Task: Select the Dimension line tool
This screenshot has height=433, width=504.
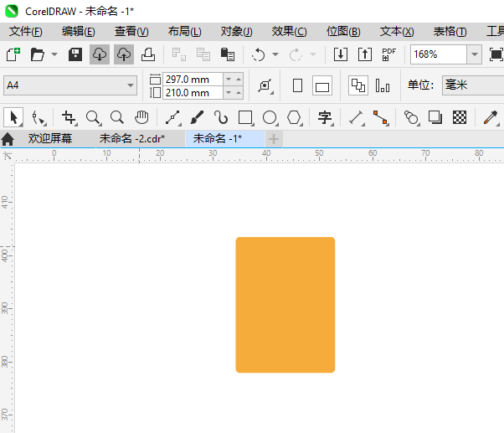Action: click(x=356, y=117)
